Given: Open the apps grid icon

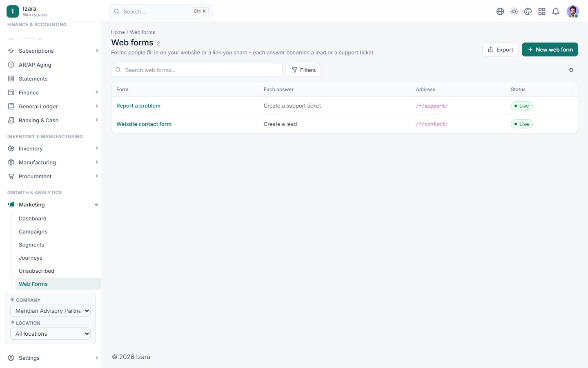Looking at the screenshot, I should pos(542,11).
